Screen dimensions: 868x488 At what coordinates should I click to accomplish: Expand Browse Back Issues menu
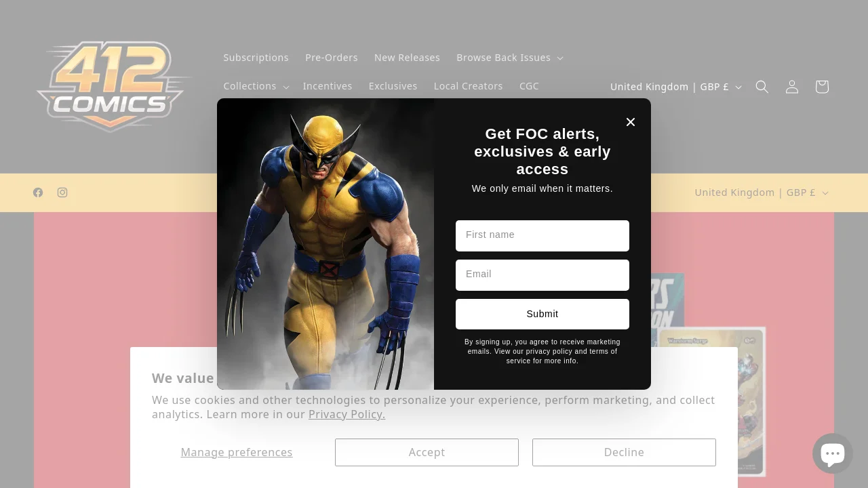(x=509, y=58)
